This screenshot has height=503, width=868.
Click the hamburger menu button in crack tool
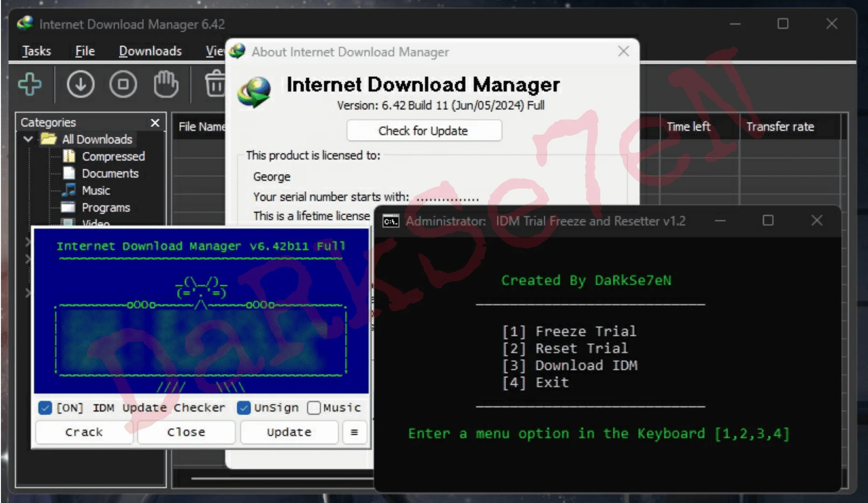354,432
